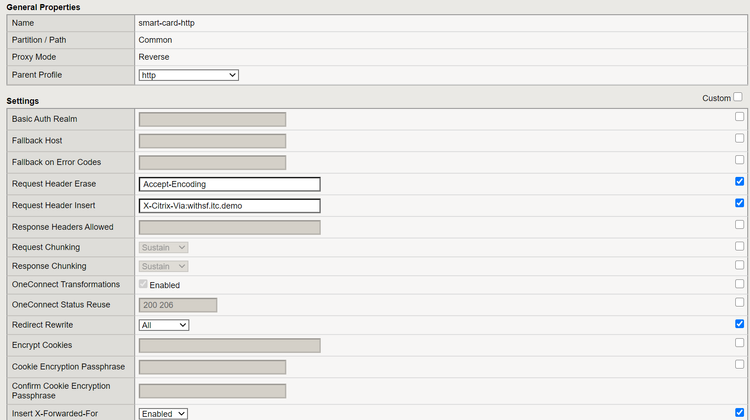Enable custom Basic Auth Realm checkbox
The image size is (750, 420).
coord(739,118)
